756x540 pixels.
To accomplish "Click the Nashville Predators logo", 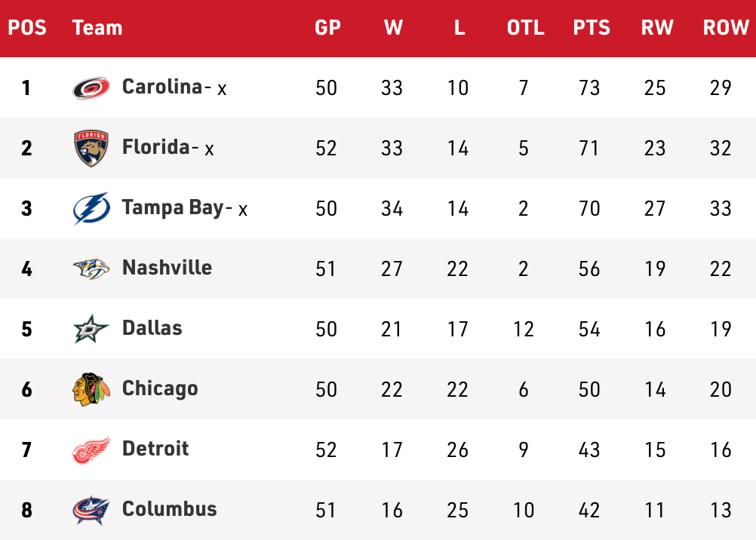I will (91, 268).
